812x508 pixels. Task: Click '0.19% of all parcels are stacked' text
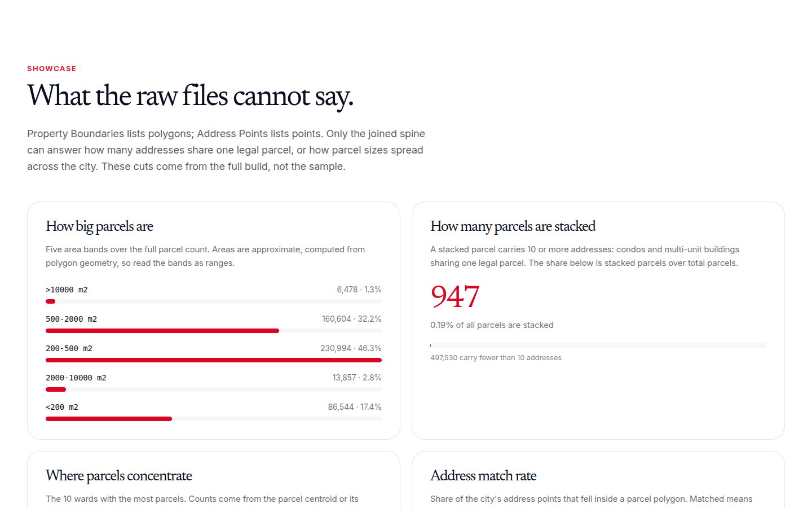point(492,325)
